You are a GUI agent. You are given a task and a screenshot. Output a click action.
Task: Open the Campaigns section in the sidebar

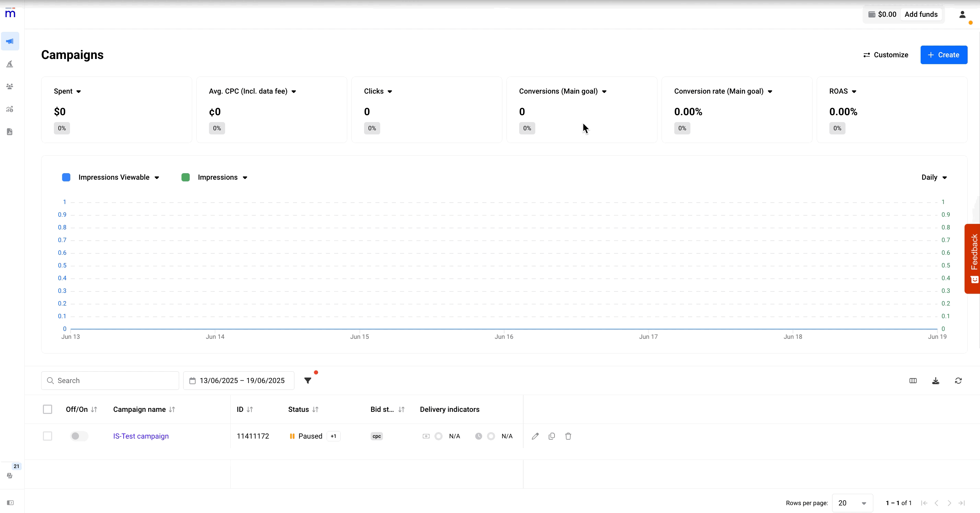point(10,41)
